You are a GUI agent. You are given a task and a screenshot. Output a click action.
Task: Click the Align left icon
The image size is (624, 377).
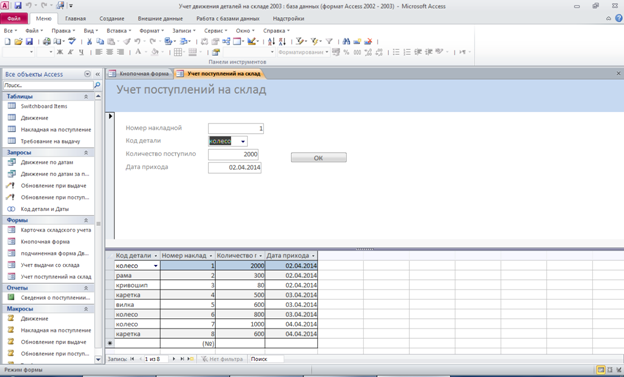point(99,52)
